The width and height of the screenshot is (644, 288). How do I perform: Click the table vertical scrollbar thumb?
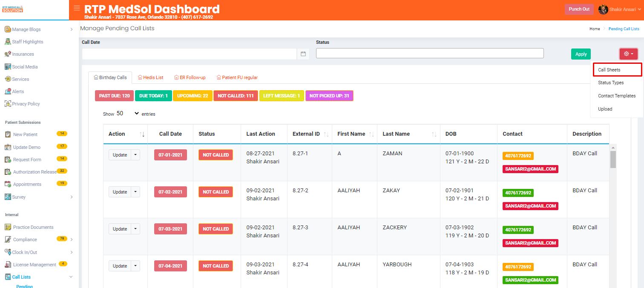tap(613, 160)
